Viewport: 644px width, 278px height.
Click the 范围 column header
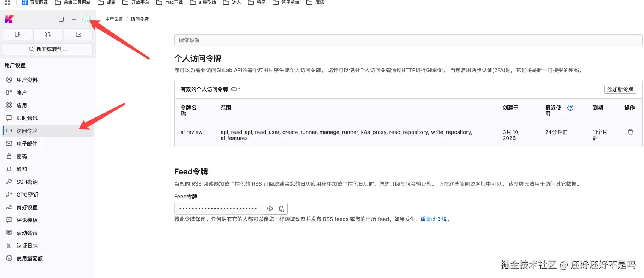[x=226, y=108]
